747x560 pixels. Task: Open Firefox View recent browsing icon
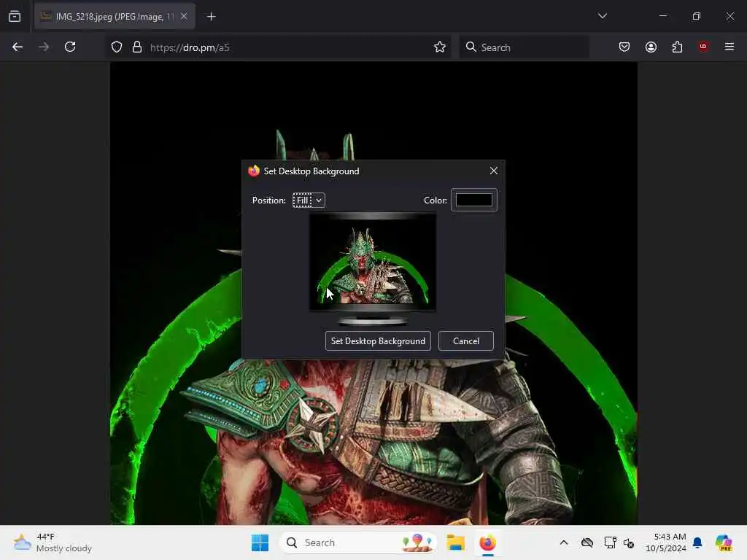15,17
